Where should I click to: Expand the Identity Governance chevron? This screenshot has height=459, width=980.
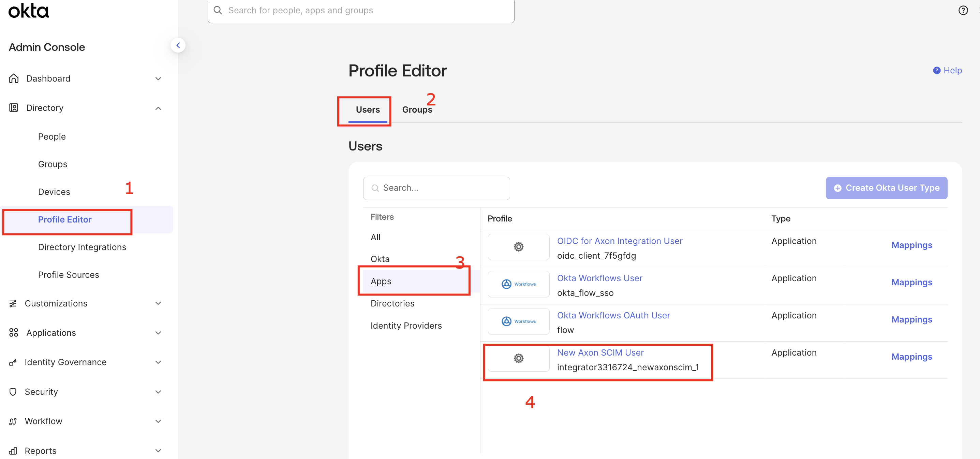click(158, 362)
